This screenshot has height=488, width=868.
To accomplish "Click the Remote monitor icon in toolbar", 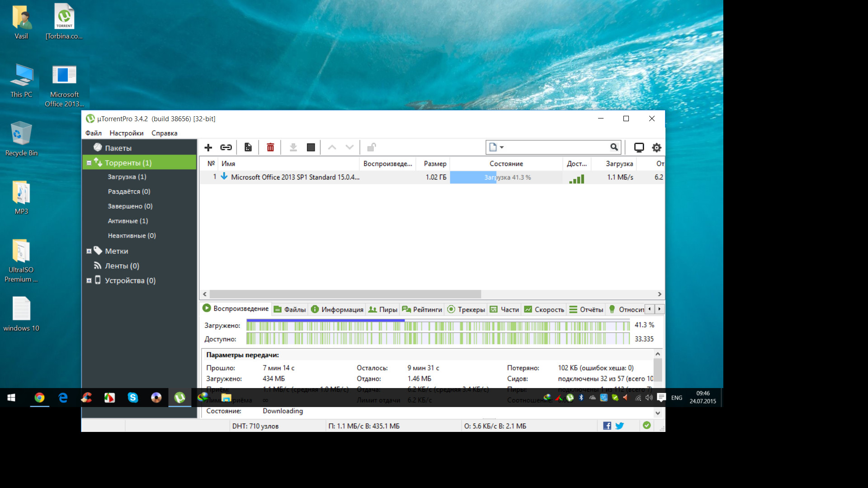I will coord(639,147).
